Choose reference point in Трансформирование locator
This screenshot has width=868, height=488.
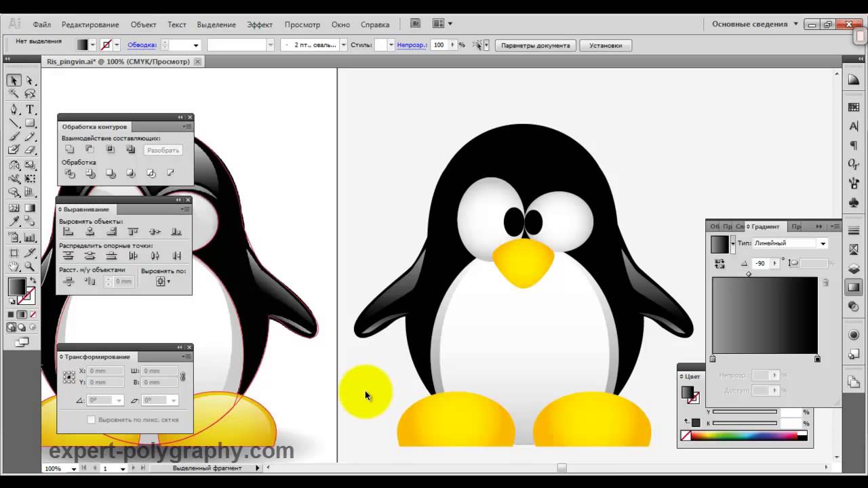[x=68, y=376]
